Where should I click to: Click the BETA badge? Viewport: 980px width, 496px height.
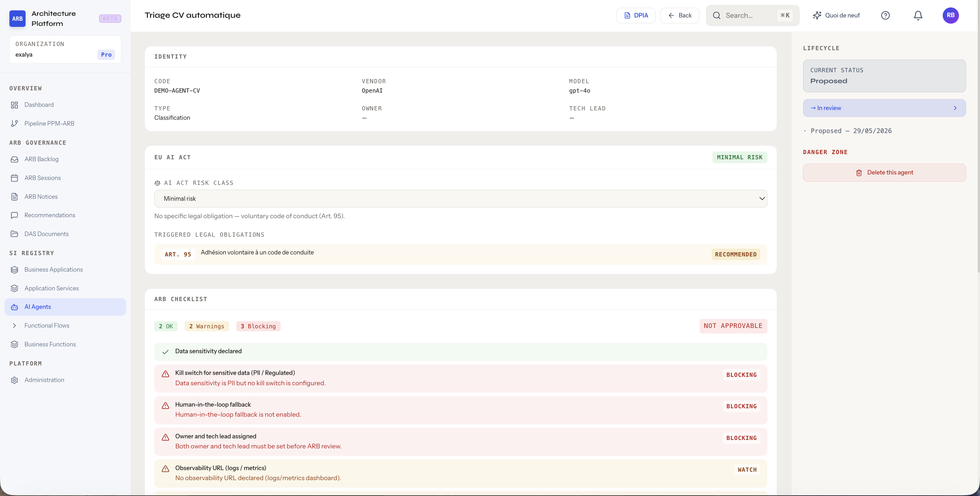pyautogui.click(x=110, y=18)
